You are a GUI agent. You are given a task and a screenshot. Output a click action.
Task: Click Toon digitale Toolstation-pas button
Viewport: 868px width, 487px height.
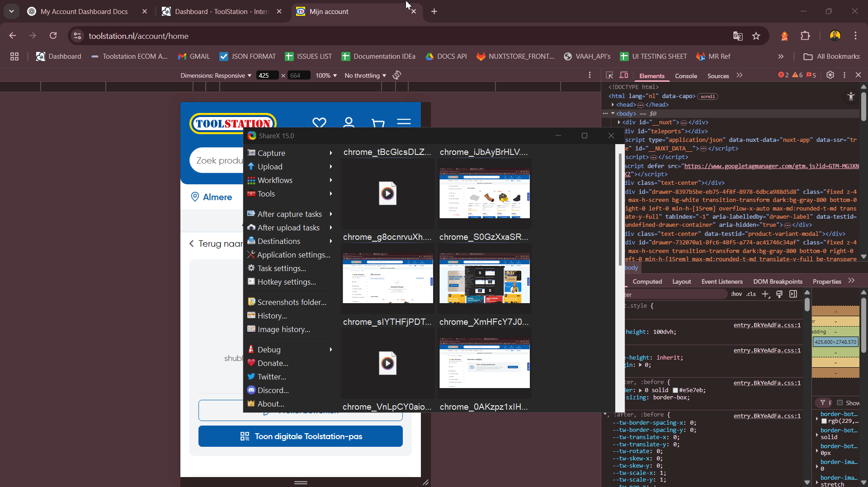tap(301, 436)
